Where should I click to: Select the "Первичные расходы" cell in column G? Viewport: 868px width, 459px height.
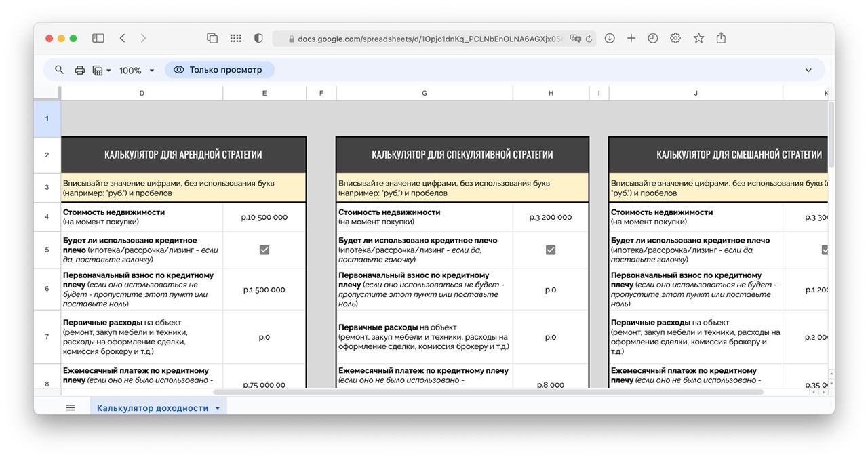425,337
